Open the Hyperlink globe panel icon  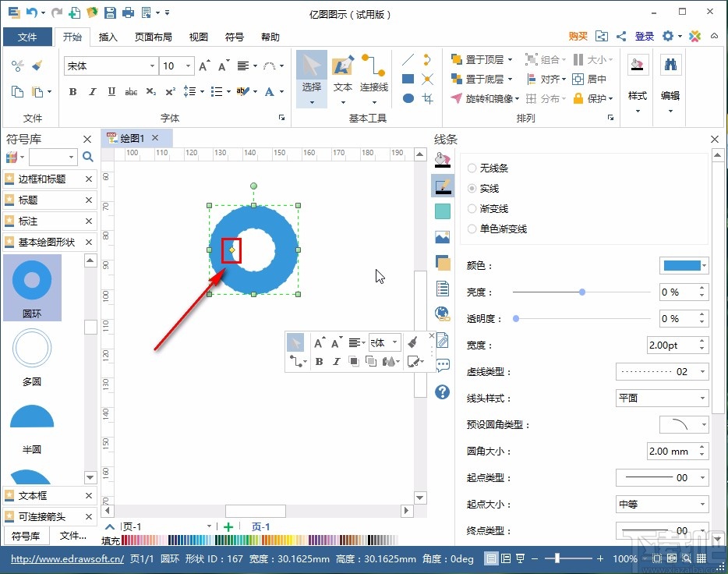pos(443,314)
